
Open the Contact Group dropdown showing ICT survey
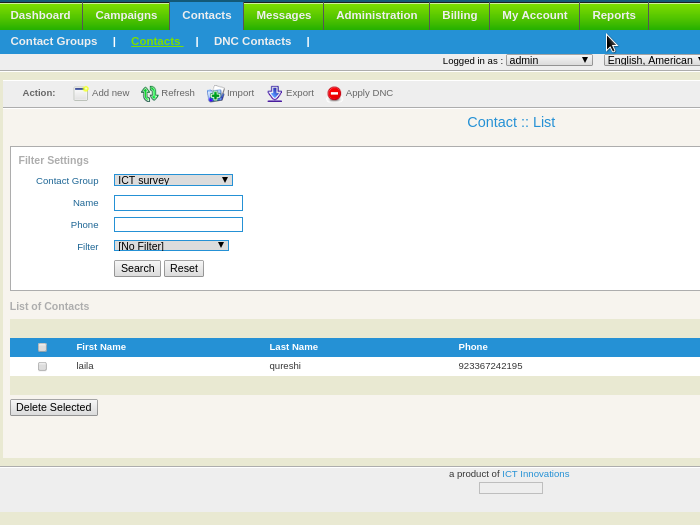[173, 180]
